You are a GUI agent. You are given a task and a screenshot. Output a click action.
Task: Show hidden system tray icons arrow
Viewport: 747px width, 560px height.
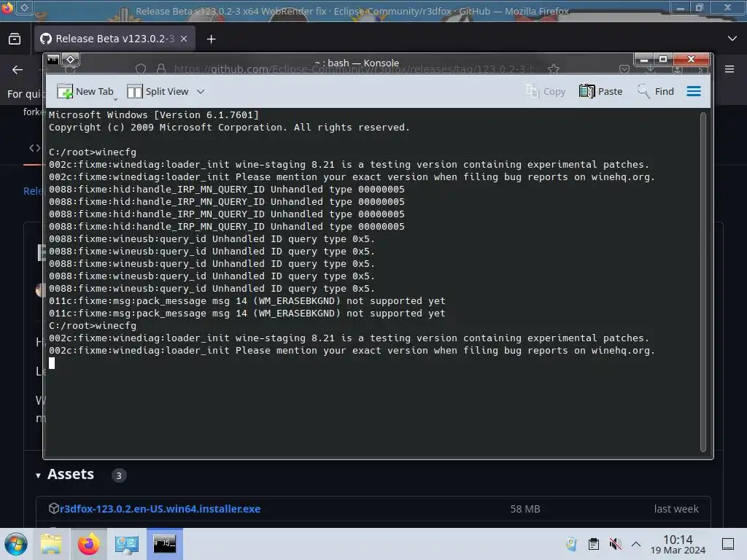coord(636,544)
